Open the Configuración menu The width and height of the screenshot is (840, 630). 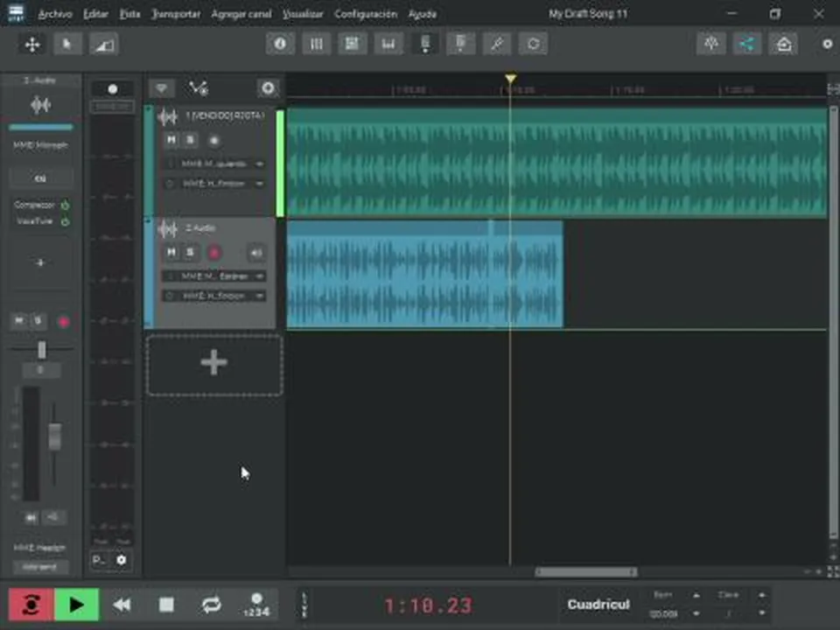(366, 14)
